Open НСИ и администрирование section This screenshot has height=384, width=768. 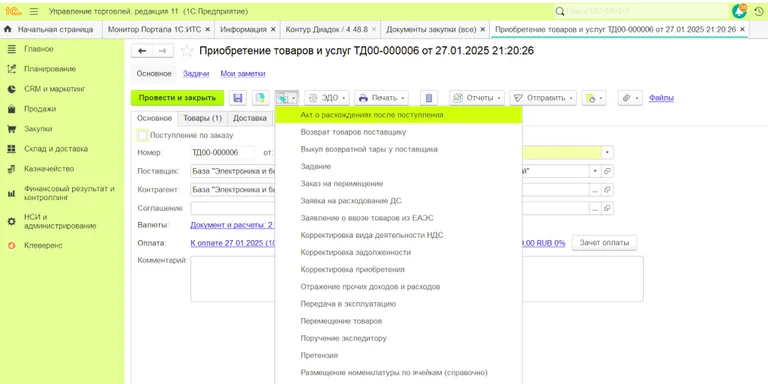point(60,221)
